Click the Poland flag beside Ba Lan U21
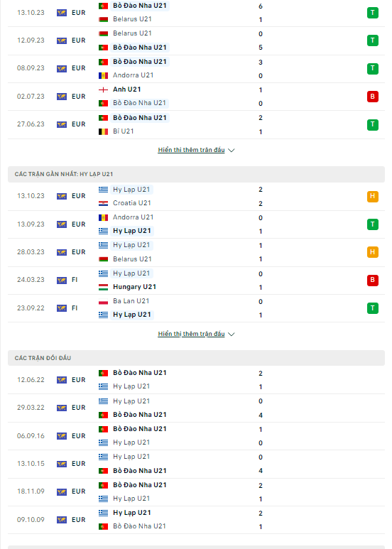Viewport: 392px width, 549px height. coord(103,301)
